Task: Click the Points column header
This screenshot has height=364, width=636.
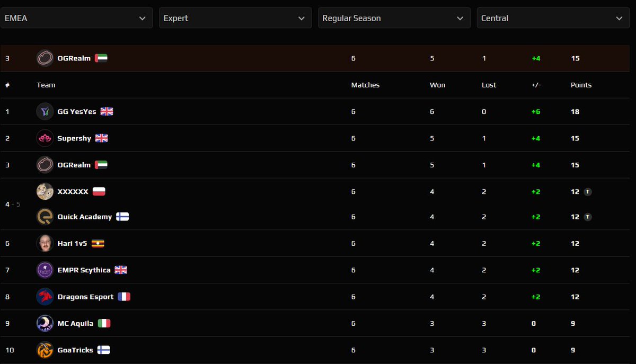Action: click(x=581, y=85)
